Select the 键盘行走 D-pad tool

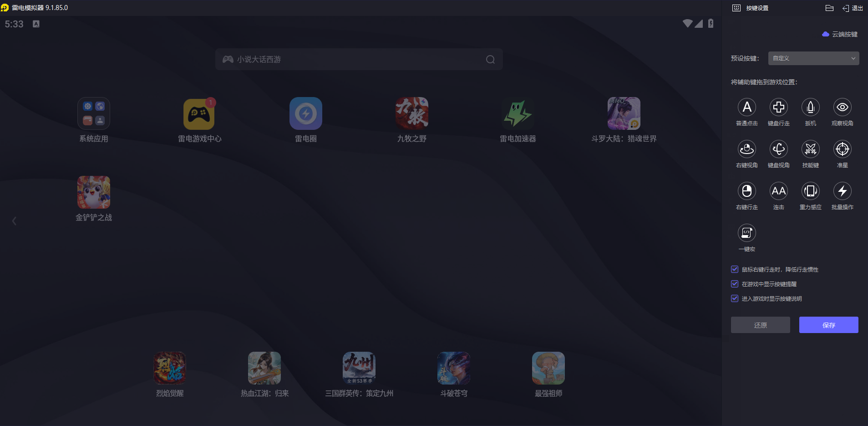pyautogui.click(x=779, y=107)
